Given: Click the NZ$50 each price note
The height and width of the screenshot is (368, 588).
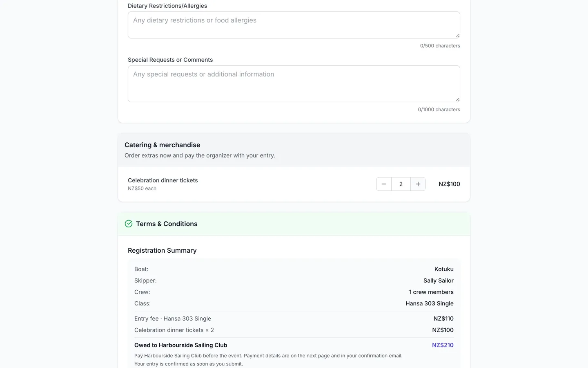Looking at the screenshot, I should (142, 188).
